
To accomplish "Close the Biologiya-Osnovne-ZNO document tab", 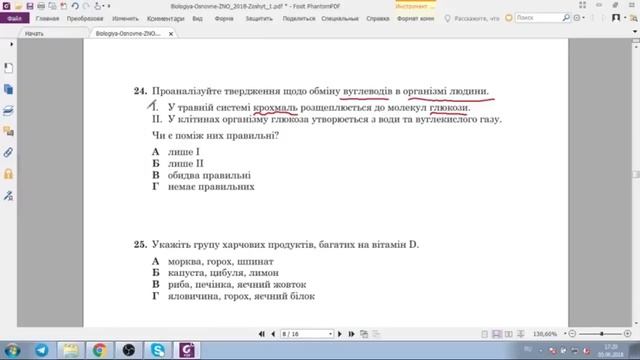I will coord(171,34).
